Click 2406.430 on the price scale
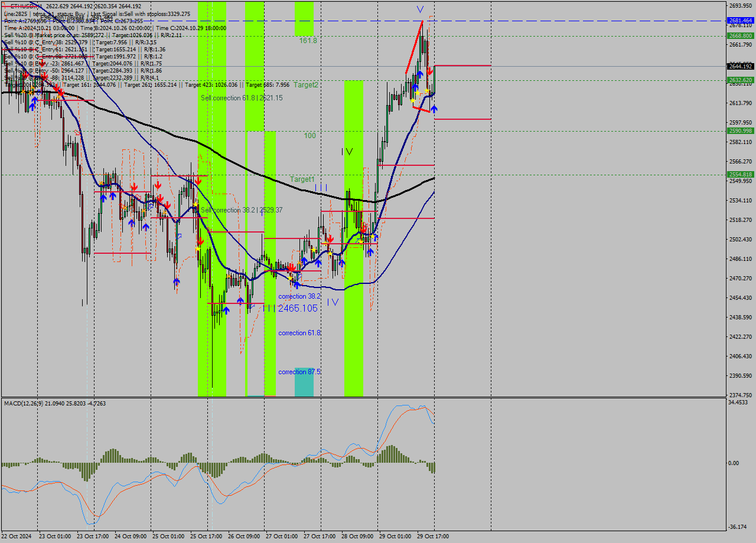Screen dimensions: 756x543 pyautogui.click(x=740, y=356)
